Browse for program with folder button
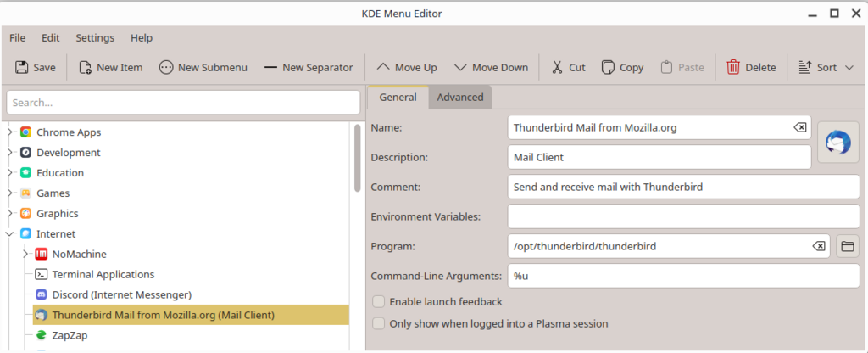Image resolution: width=868 pixels, height=353 pixels. 847,246
